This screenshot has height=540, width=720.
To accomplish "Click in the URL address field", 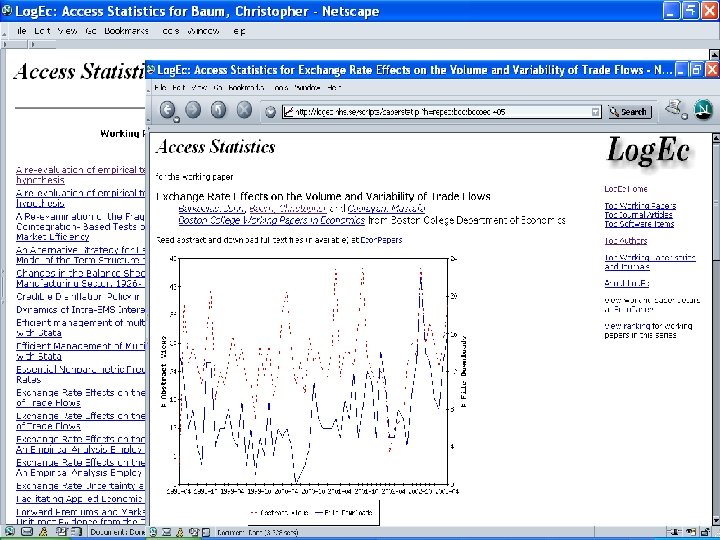I will pyautogui.click(x=441, y=112).
